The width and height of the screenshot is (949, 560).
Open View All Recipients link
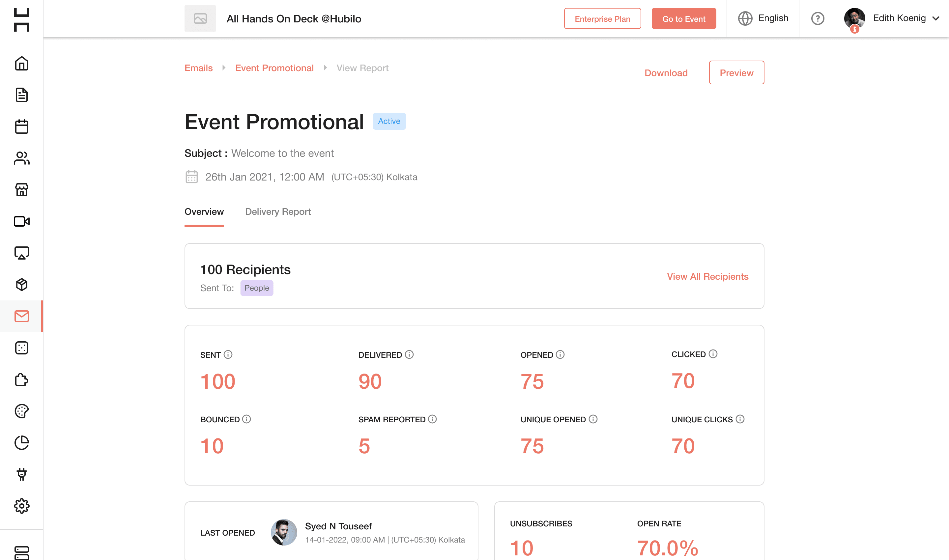(707, 277)
